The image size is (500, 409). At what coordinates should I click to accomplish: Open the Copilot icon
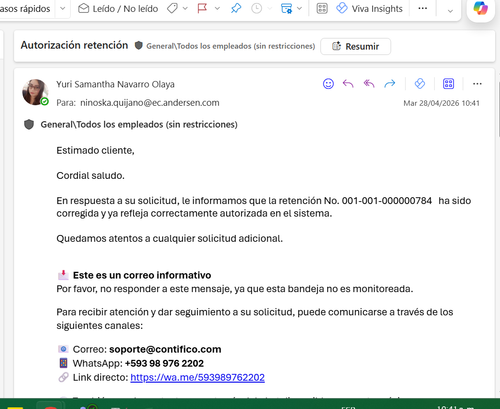[x=480, y=8]
